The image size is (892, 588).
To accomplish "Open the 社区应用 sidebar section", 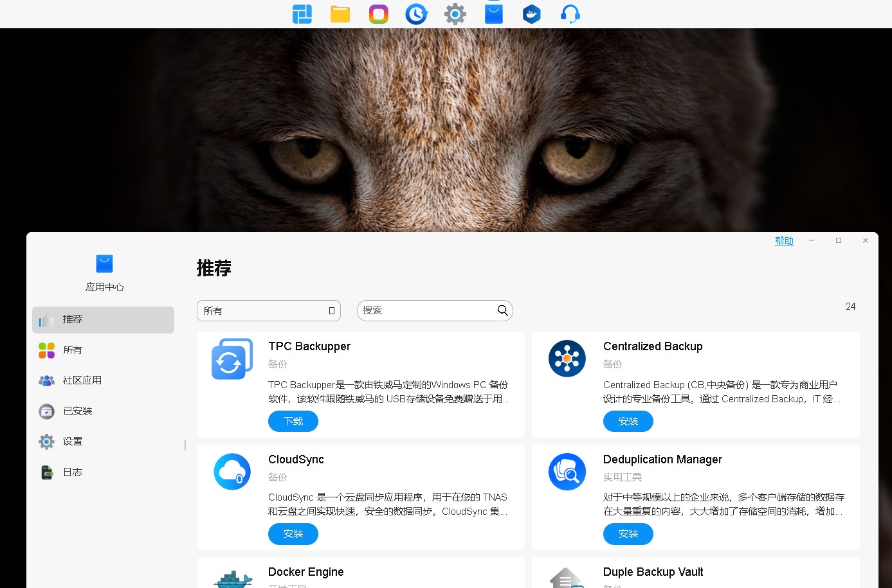I will click(103, 380).
